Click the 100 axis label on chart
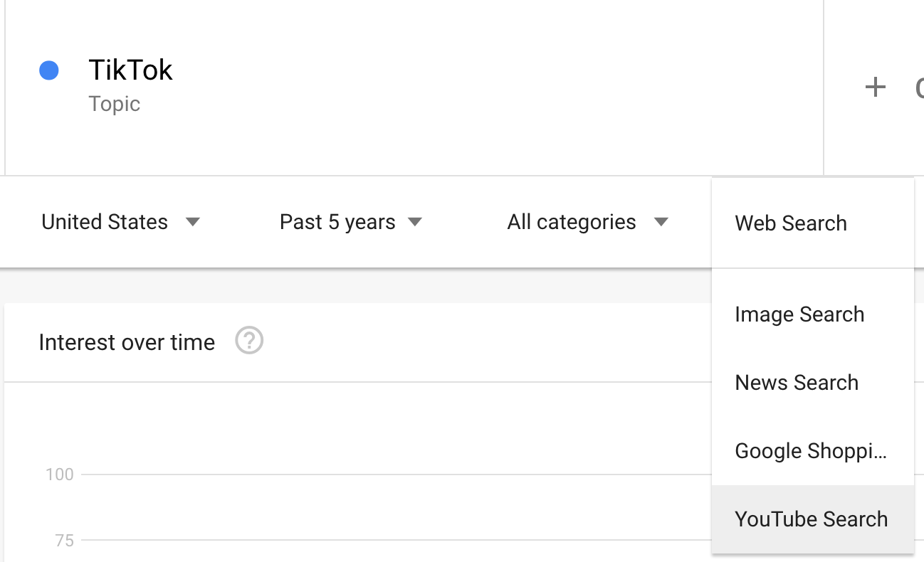924x562 pixels. [x=60, y=474]
